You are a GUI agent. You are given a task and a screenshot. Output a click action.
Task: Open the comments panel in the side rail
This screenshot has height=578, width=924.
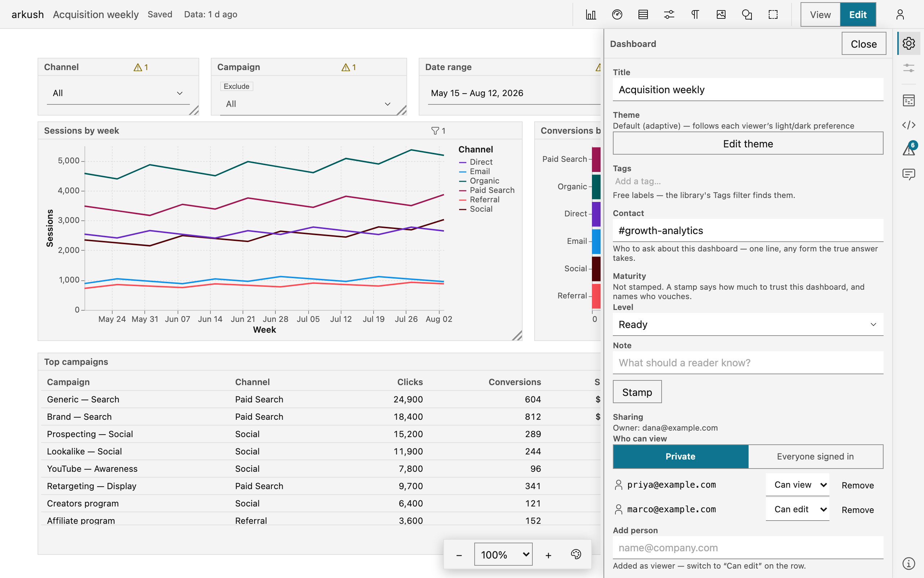(x=909, y=174)
